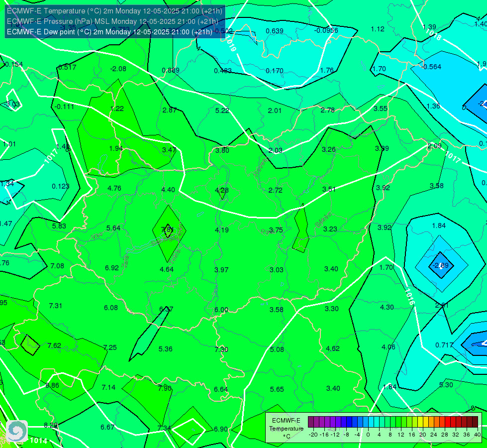Viewport: 487px width, 448px height.
Task: Click the 6.67 grid value
Action: click(x=107, y=427)
